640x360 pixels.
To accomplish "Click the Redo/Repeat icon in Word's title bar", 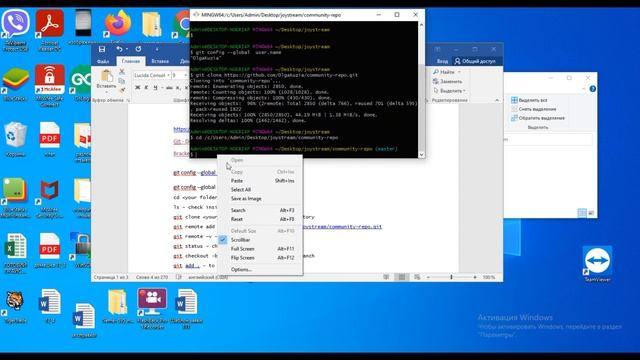I will pyautogui.click(x=138, y=49).
